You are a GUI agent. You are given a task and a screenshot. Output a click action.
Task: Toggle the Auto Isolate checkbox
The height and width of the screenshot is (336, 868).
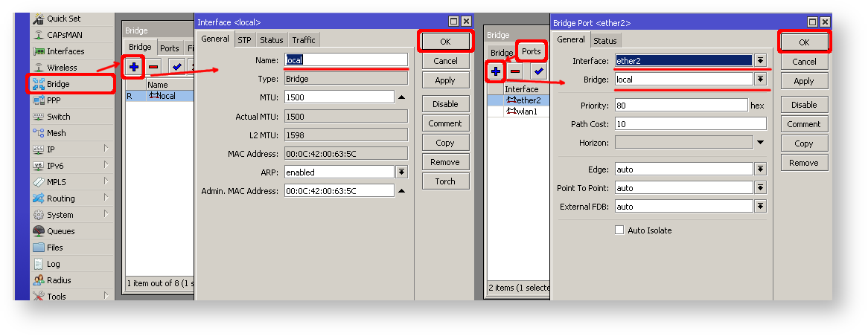619,230
